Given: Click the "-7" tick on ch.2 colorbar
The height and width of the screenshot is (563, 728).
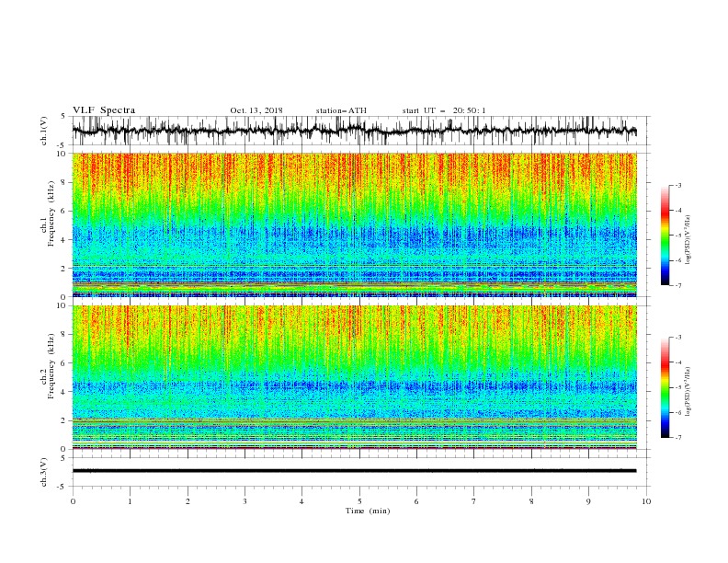Looking at the screenshot, I should click(x=678, y=437).
